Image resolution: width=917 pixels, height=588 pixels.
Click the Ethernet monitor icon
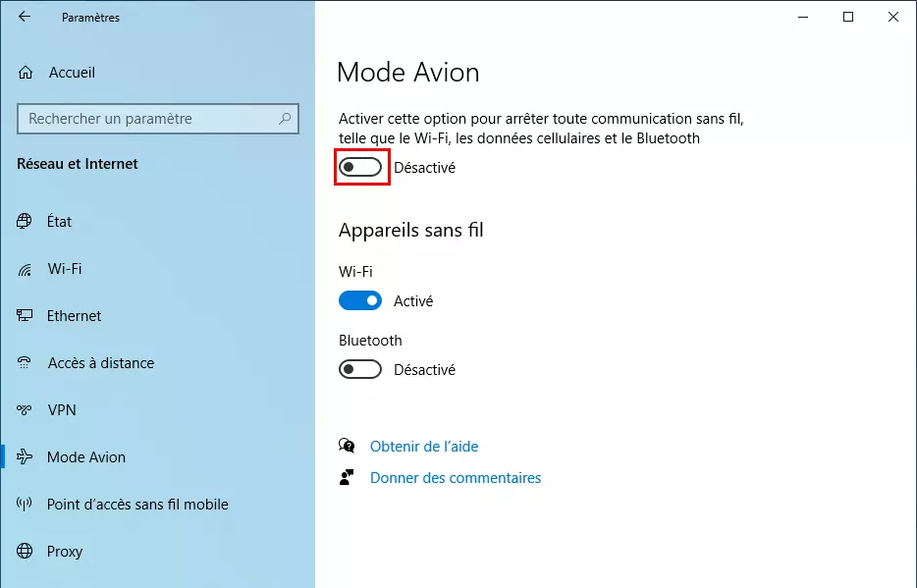tap(24, 316)
